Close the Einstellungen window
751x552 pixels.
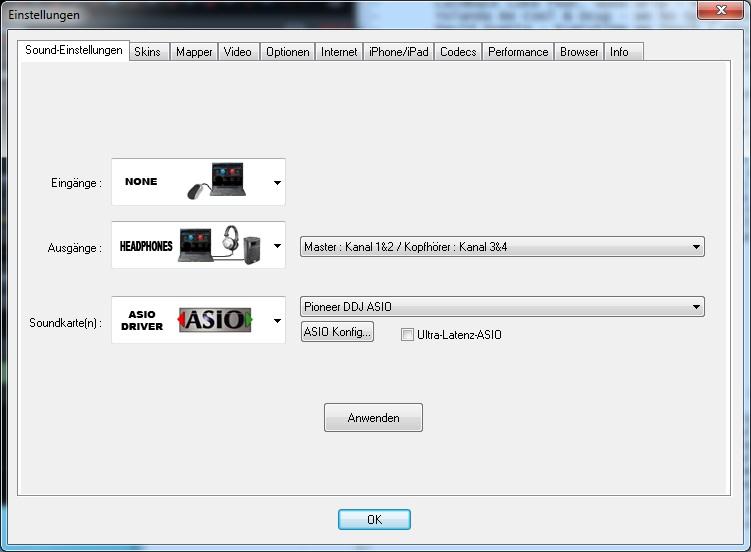pyautogui.click(x=721, y=10)
